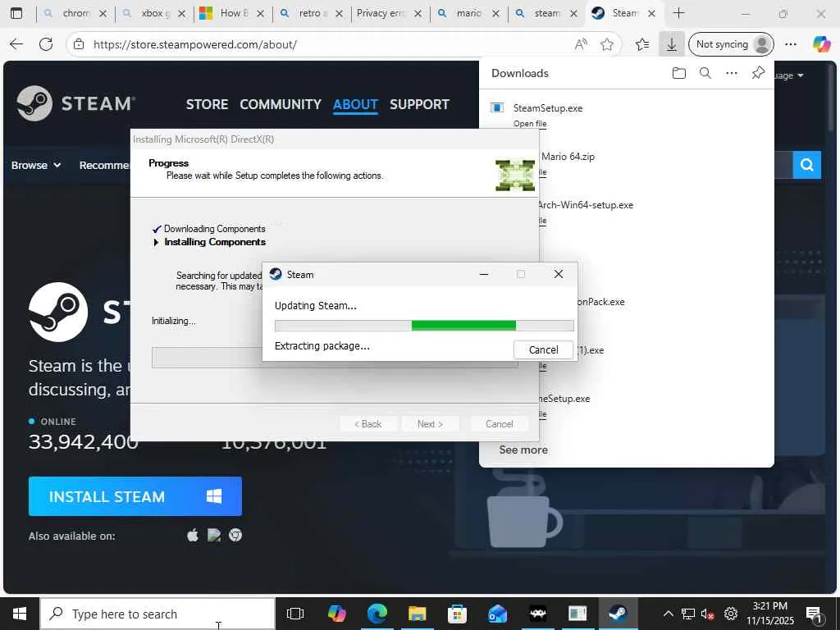Open Task View on the taskbar
This screenshot has width=840, height=630.
(x=295, y=614)
